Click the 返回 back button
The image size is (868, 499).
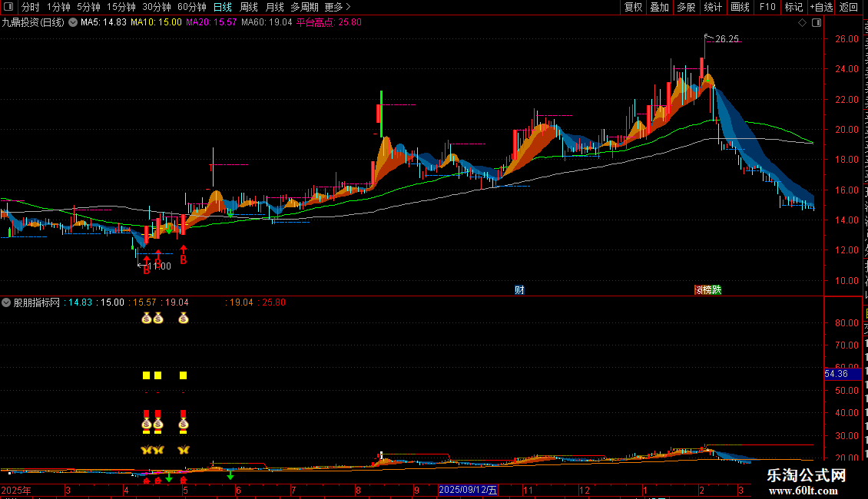point(849,7)
